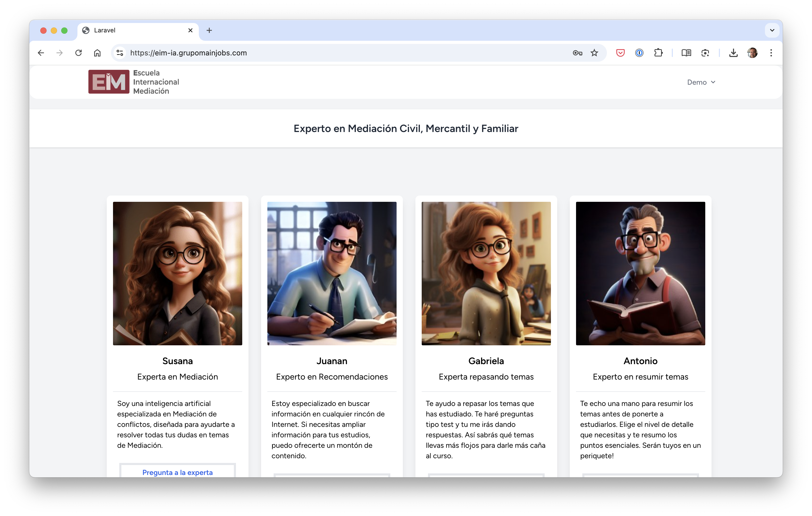Bookmark this page with star icon

pyautogui.click(x=594, y=53)
